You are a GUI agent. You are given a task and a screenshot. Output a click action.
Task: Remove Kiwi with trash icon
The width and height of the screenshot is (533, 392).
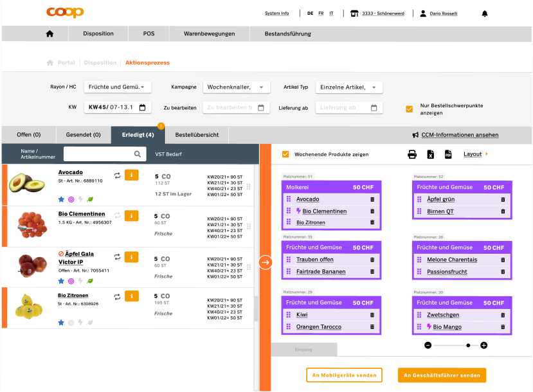click(x=372, y=315)
